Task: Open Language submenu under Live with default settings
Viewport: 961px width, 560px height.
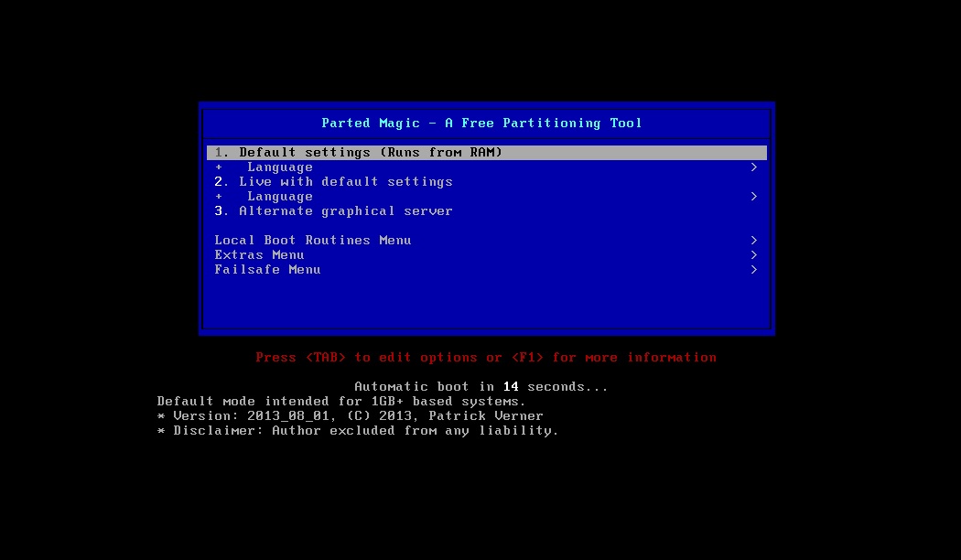Action: (487, 197)
